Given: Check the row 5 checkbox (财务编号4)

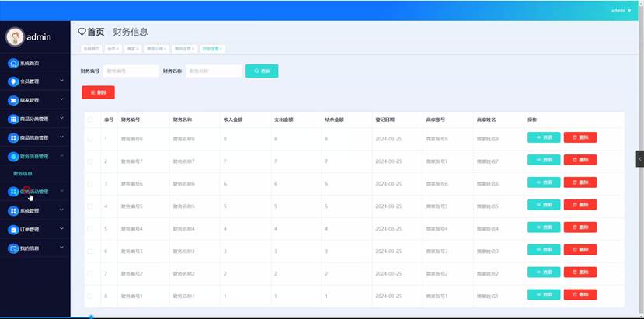Looking at the screenshot, I should point(90,229).
